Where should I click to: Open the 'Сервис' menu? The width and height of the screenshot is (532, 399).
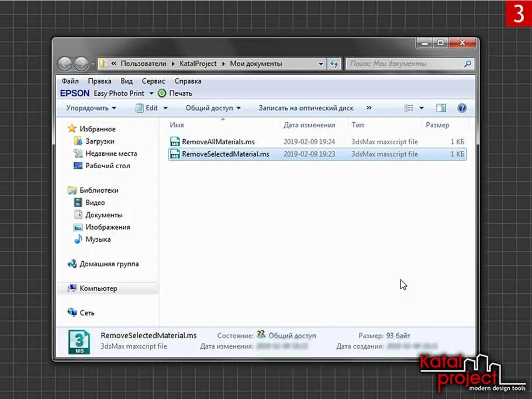153,81
